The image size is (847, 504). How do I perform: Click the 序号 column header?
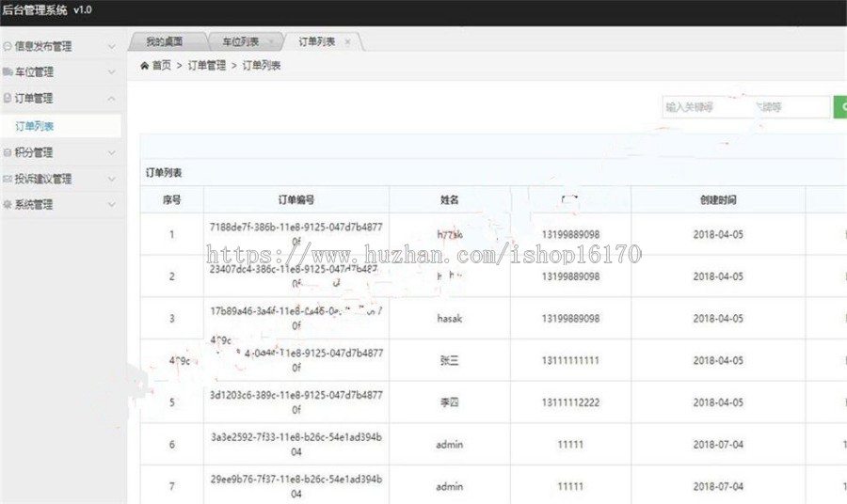point(172,200)
